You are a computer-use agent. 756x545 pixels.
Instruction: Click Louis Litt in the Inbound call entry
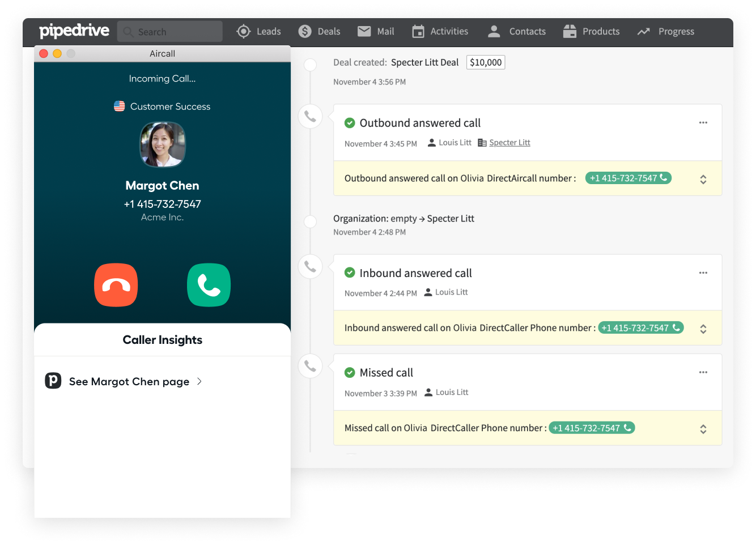(x=452, y=292)
